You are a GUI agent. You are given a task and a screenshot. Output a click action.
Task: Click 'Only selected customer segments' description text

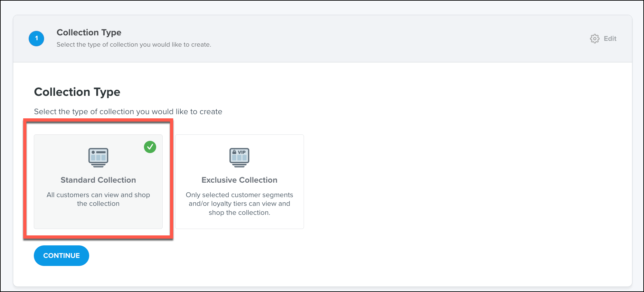(x=239, y=204)
